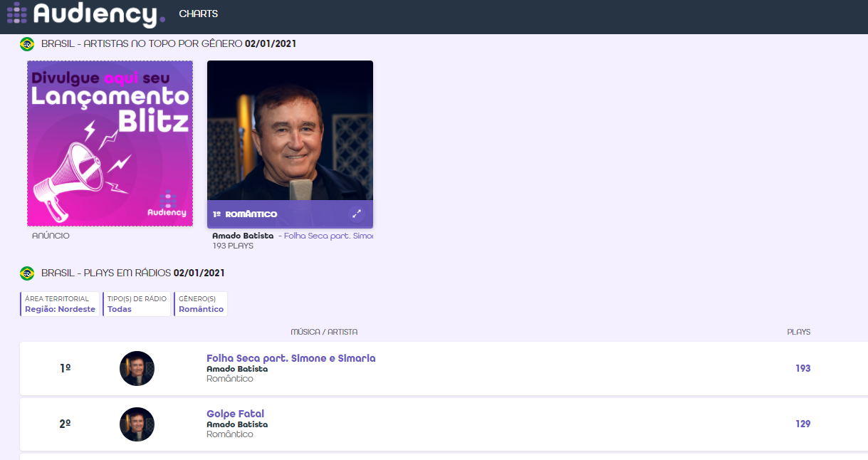This screenshot has height=460, width=868.
Task: Click the 193 PLAYS text under the card
Action: pos(233,246)
